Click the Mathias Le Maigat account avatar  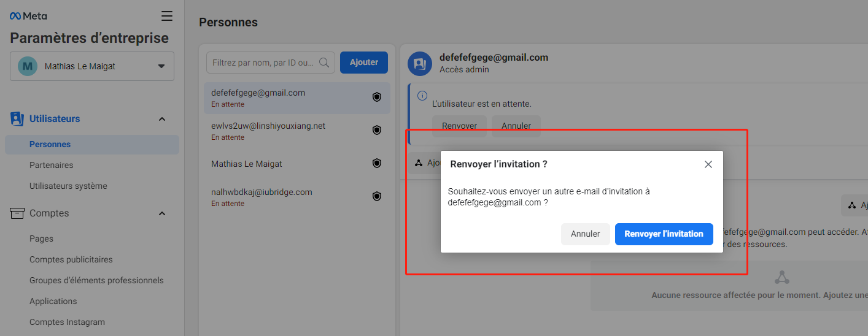point(28,66)
